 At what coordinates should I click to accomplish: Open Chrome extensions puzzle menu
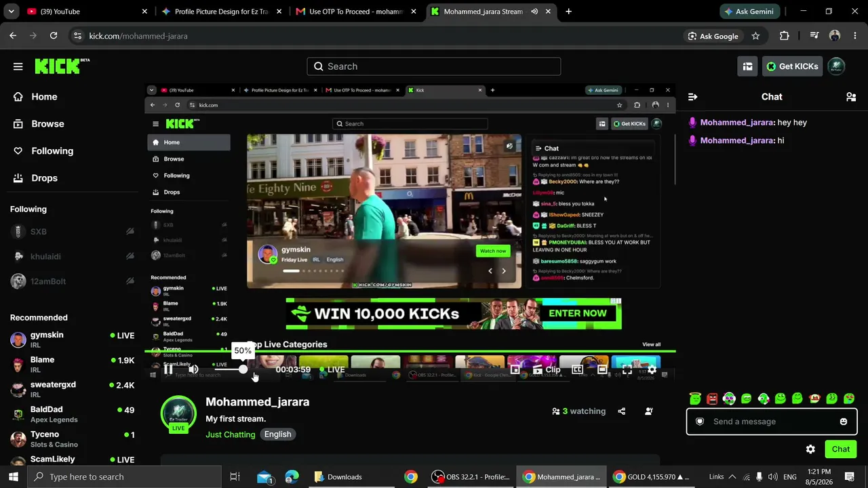[785, 36]
